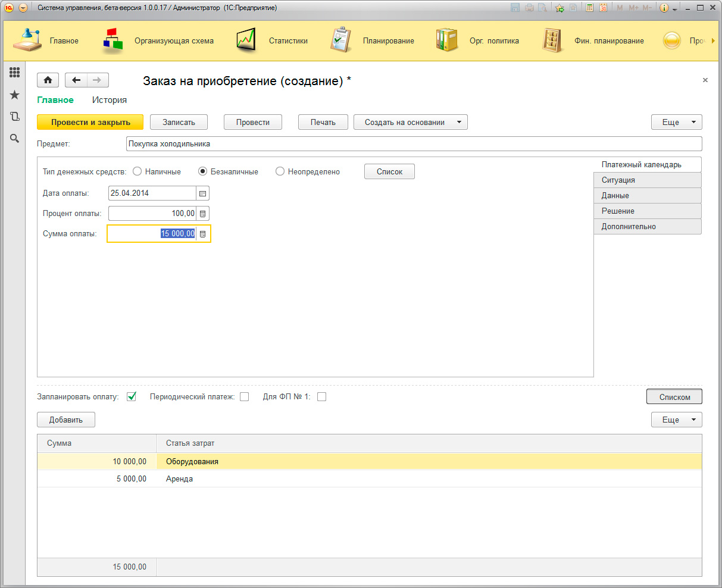
Task: Open the Главное section
Action: [x=46, y=40]
